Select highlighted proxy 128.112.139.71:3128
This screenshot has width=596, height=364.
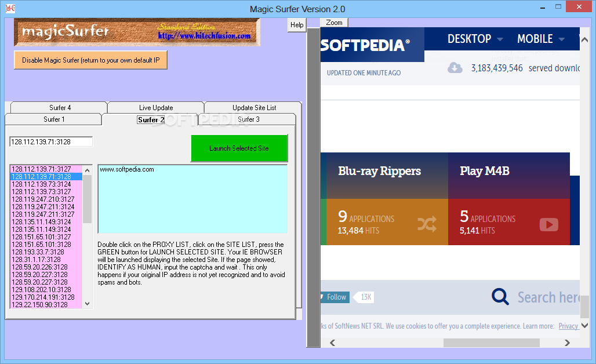pos(46,177)
